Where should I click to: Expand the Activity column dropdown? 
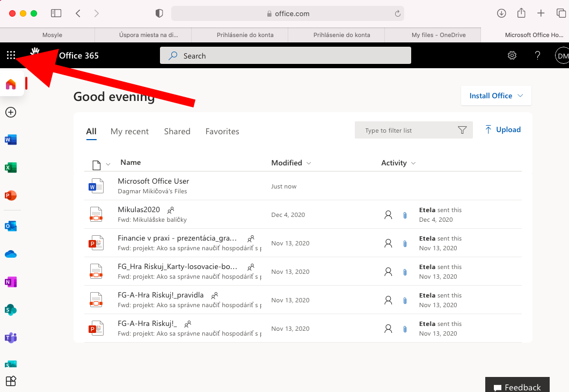click(398, 163)
